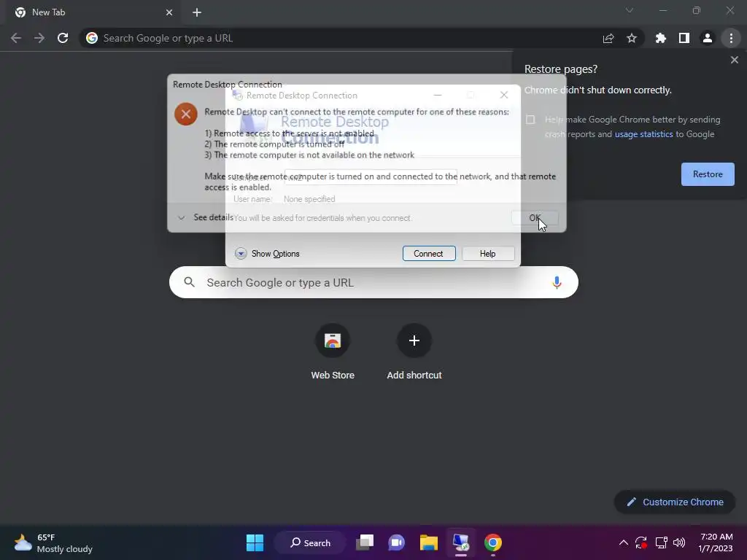Open the Windows Start menu
747x560 pixels.
tap(255, 542)
